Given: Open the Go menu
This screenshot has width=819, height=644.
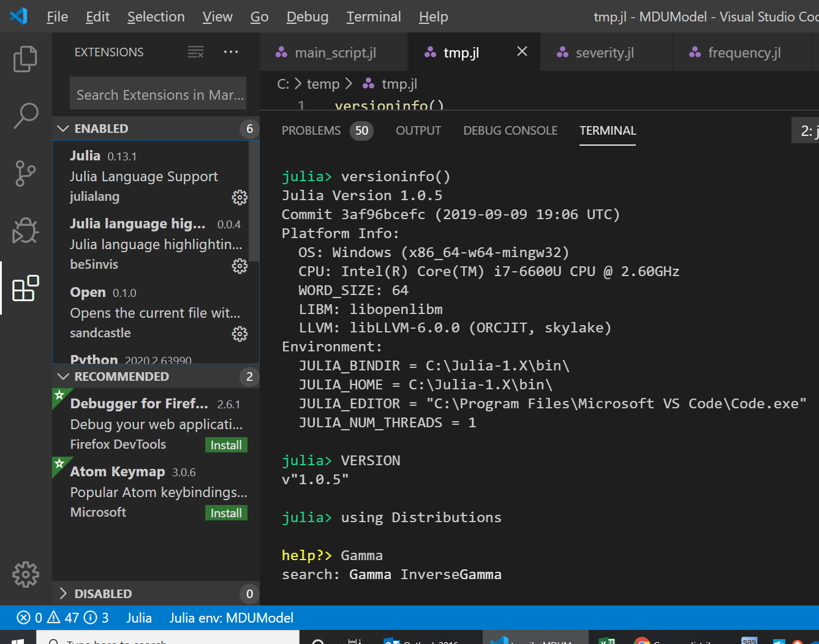Looking at the screenshot, I should click(260, 17).
